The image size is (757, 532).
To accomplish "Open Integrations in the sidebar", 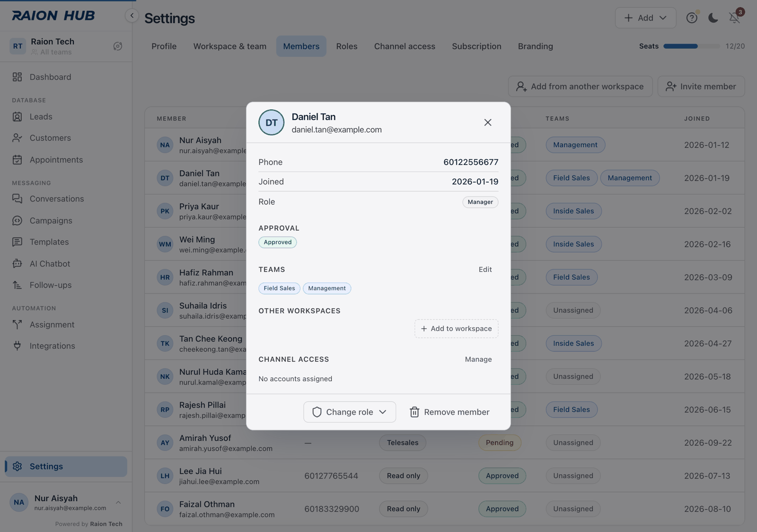I will pos(66,346).
